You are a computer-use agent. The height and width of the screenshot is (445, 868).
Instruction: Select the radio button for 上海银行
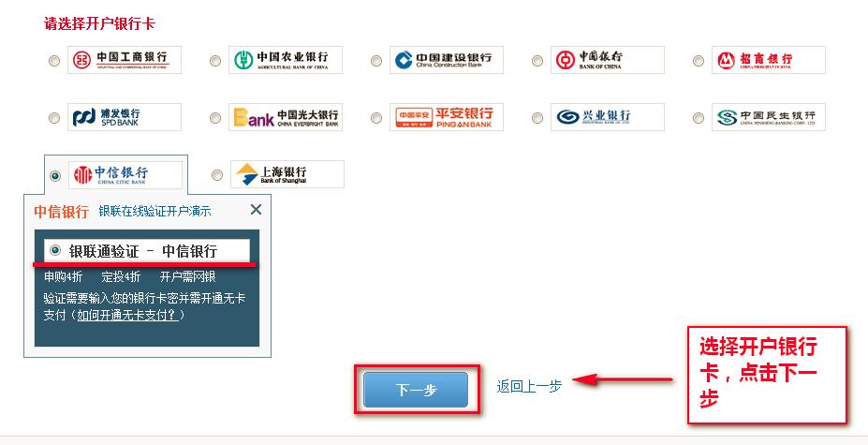pyautogui.click(x=217, y=175)
